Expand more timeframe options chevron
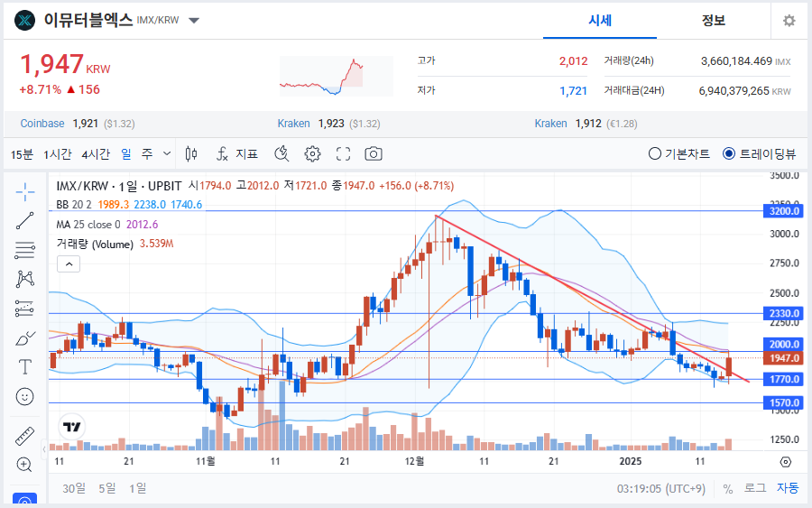This screenshot has width=812, height=508. pyautogui.click(x=167, y=153)
